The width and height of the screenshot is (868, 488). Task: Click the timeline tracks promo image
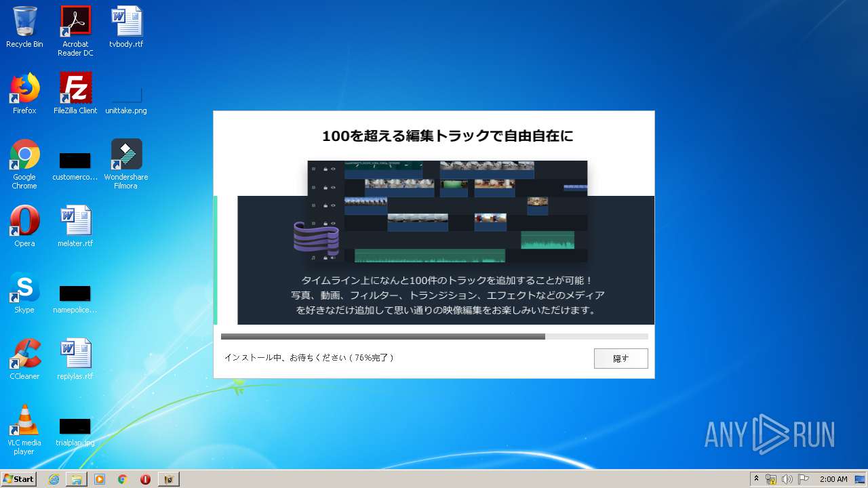pyautogui.click(x=447, y=211)
